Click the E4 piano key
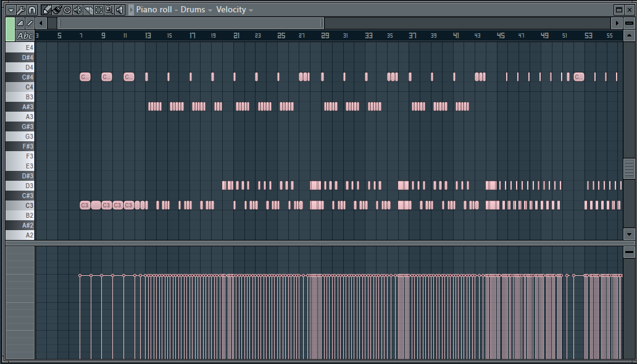 coord(20,48)
